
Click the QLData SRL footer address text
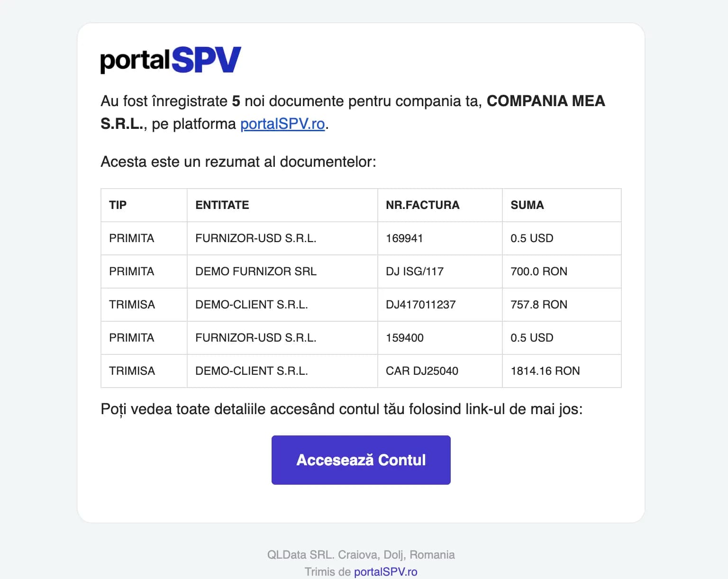(x=361, y=555)
